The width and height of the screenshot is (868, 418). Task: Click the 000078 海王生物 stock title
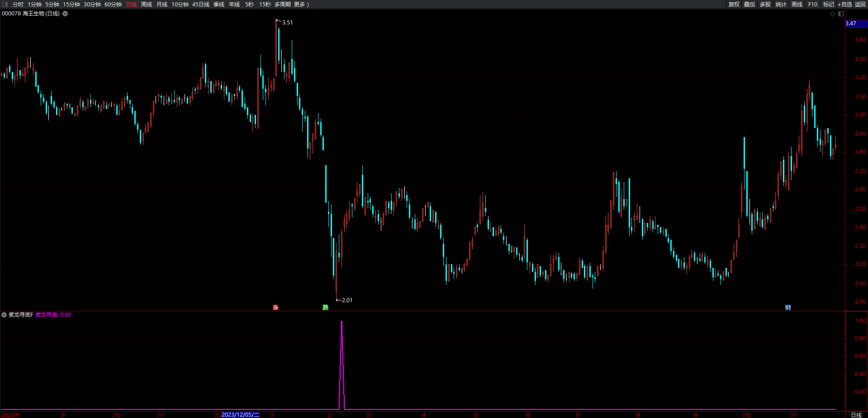point(31,14)
